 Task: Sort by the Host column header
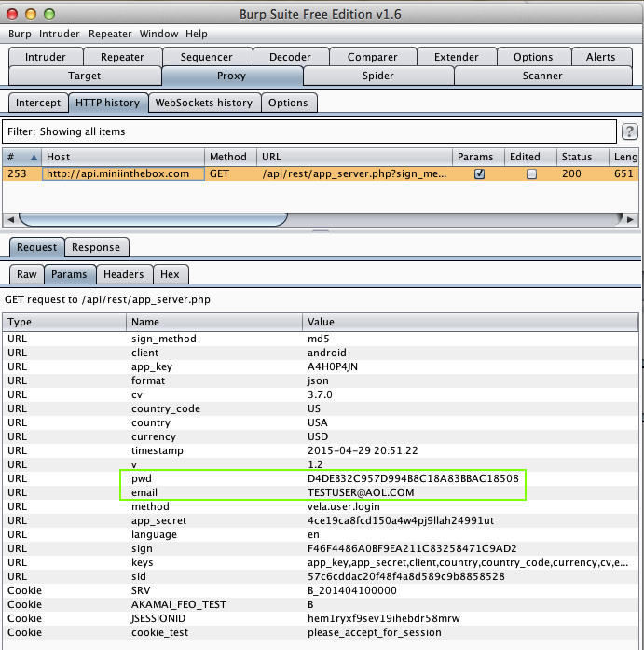coord(122,157)
